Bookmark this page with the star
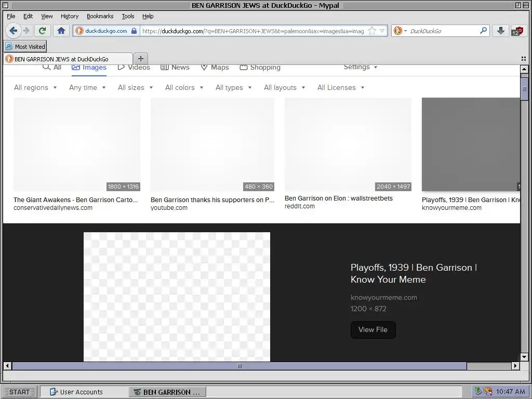This screenshot has width=532, height=399. (x=372, y=31)
